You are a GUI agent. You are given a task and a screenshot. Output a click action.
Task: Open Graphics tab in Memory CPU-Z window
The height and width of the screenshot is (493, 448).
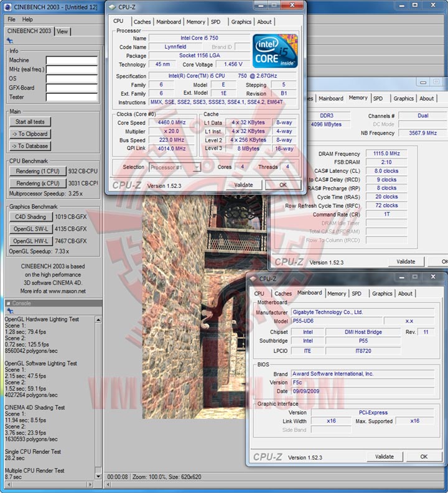click(404, 98)
